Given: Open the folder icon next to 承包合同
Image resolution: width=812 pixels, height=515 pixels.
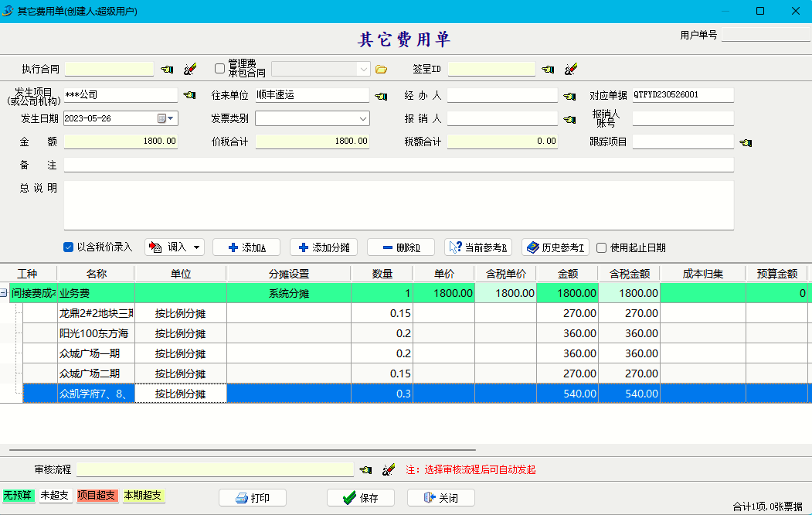Looking at the screenshot, I should coord(381,70).
